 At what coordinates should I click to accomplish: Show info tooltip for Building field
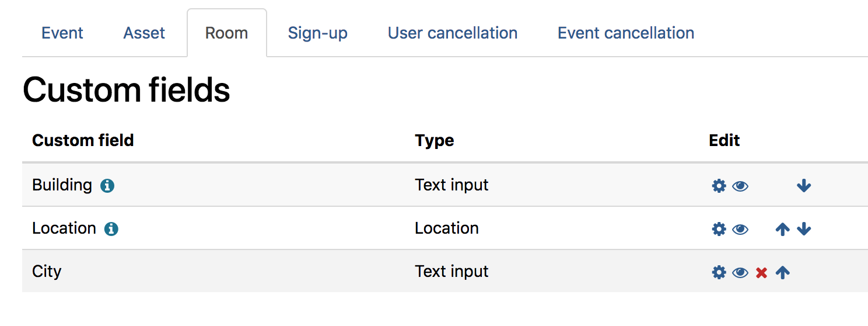107,186
